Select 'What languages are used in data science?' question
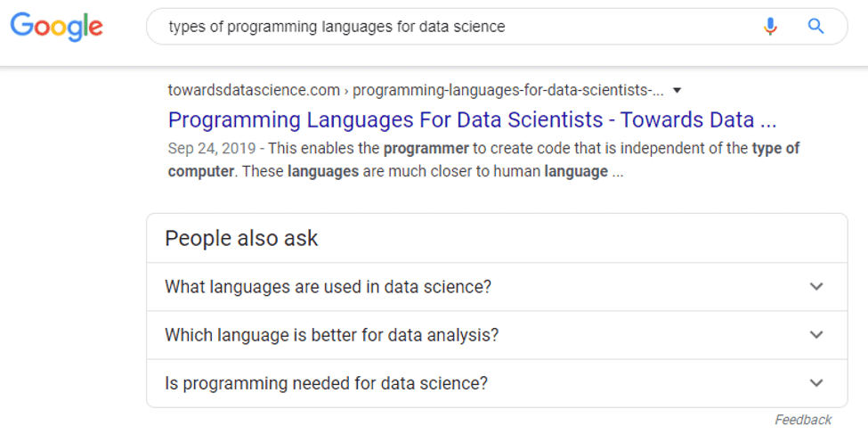868x442 pixels. coord(328,287)
